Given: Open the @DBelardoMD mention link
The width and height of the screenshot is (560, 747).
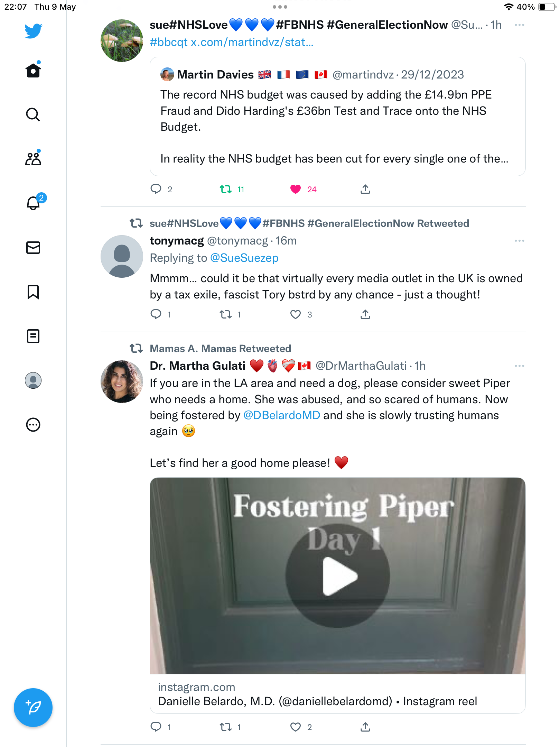Looking at the screenshot, I should (282, 415).
